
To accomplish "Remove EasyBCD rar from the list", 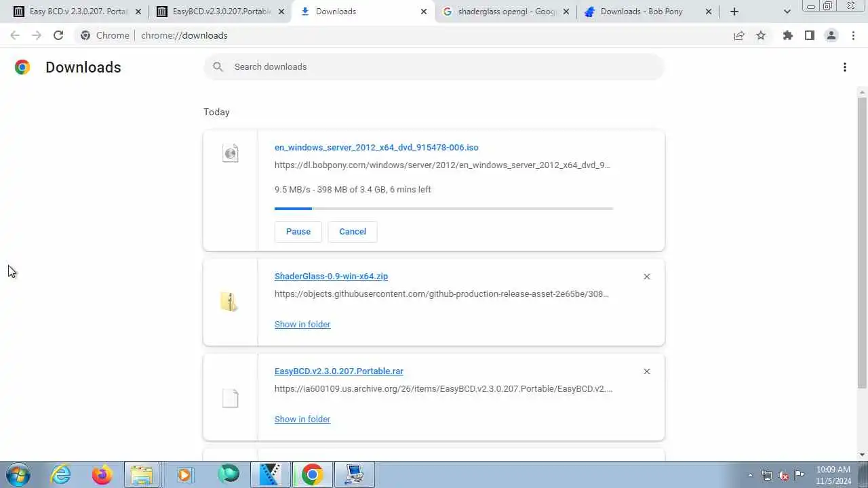I will 647,371.
